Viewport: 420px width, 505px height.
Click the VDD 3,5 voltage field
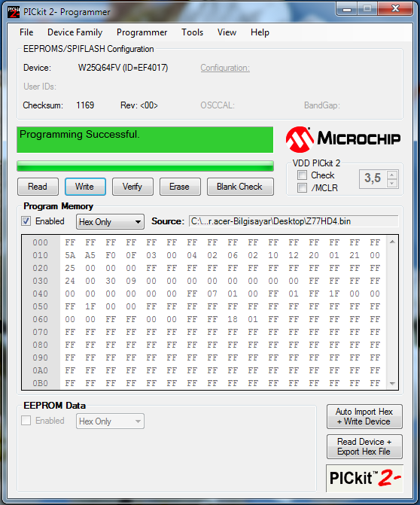tap(373, 179)
